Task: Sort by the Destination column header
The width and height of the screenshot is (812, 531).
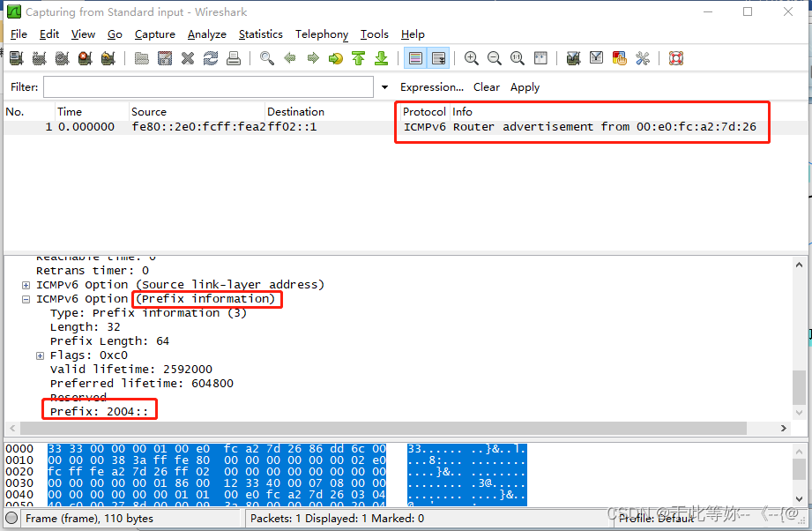Action: click(x=332, y=112)
